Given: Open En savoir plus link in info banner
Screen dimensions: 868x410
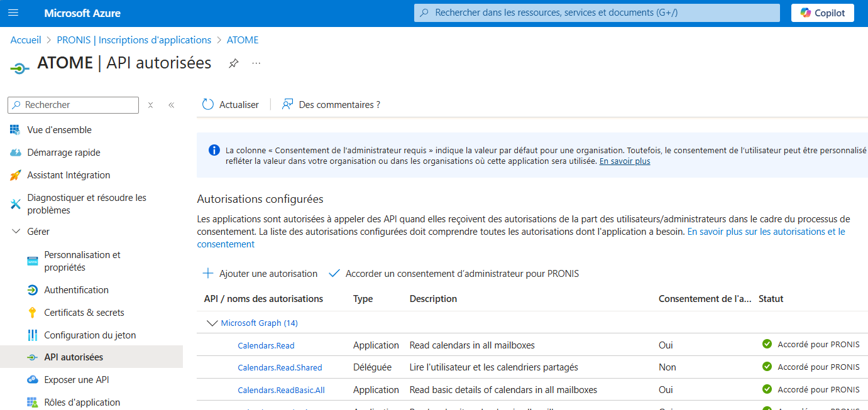Looking at the screenshot, I should [625, 161].
